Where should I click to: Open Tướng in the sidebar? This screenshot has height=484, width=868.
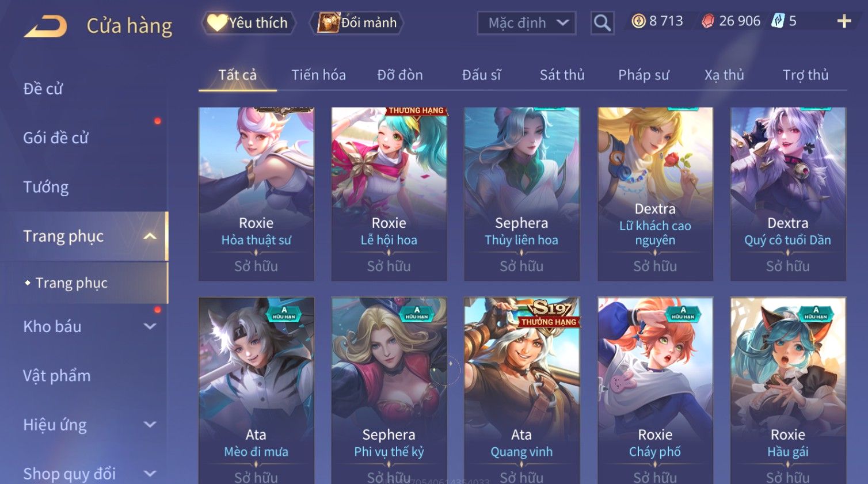tap(46, 187)
